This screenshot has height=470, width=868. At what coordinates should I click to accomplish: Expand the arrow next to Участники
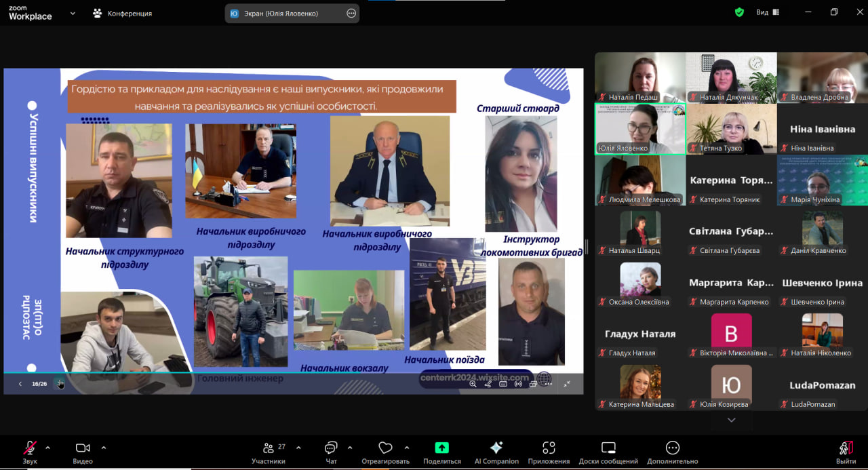point(298,448)
